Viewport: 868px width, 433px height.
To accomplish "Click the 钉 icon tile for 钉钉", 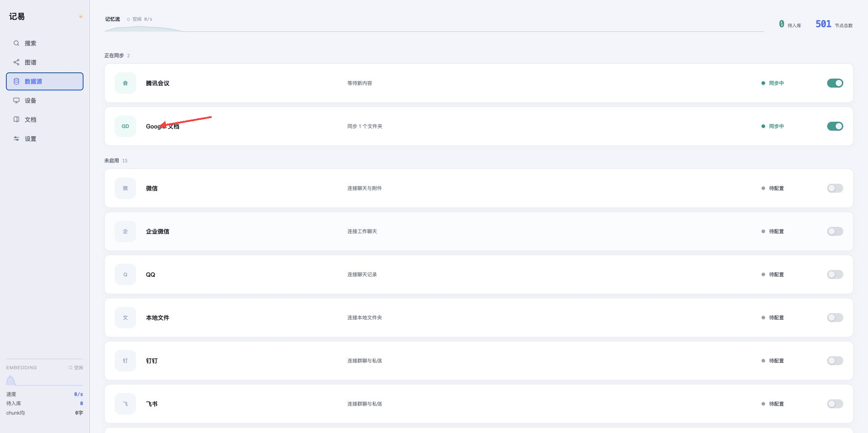I will 125,361.
